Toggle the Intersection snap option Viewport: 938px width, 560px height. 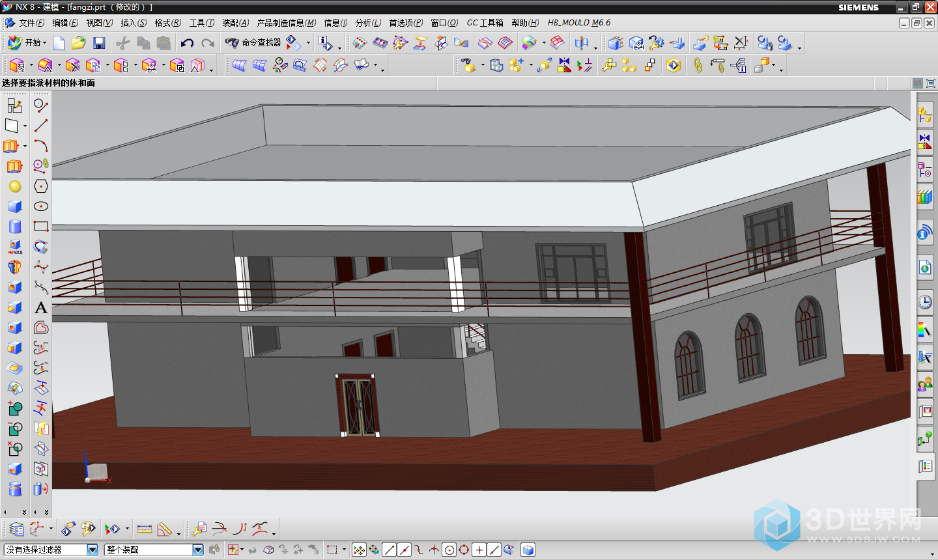[x=434, y=550]
